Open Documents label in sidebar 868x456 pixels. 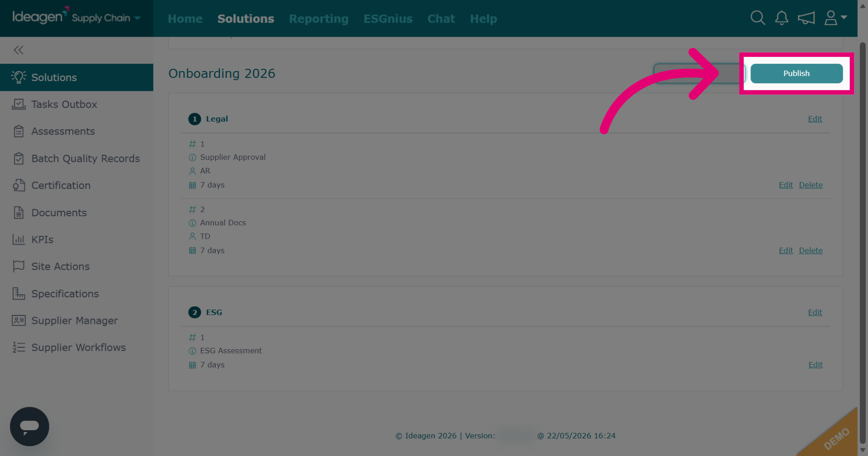[59, 213]
